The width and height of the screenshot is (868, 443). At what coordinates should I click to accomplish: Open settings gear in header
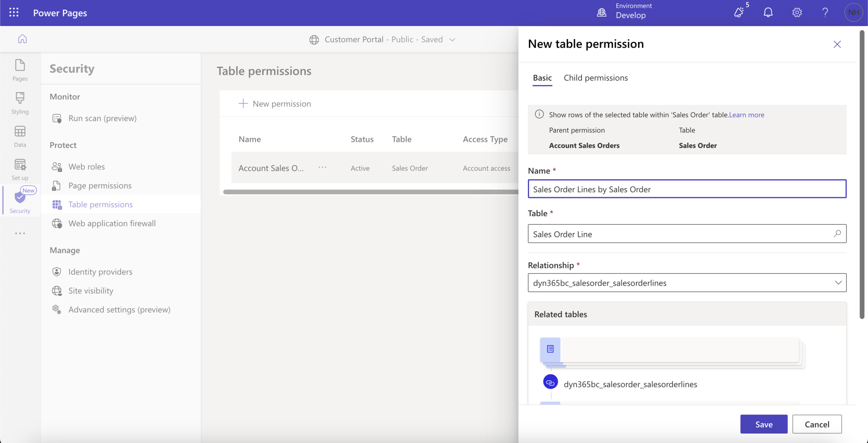click(797, 13)
